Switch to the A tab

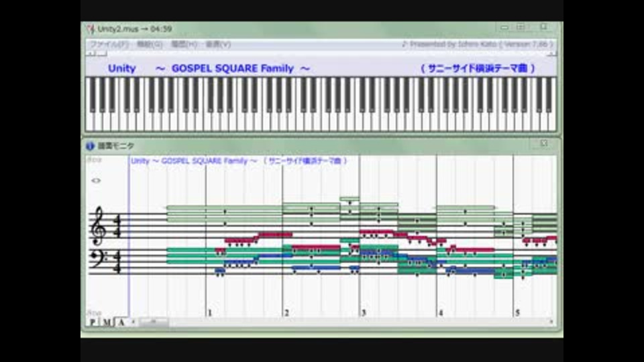coord(121,322)
